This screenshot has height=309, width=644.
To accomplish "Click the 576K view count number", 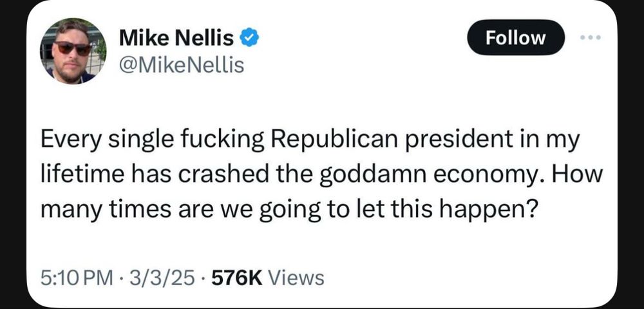I will (x=236, y=278).
